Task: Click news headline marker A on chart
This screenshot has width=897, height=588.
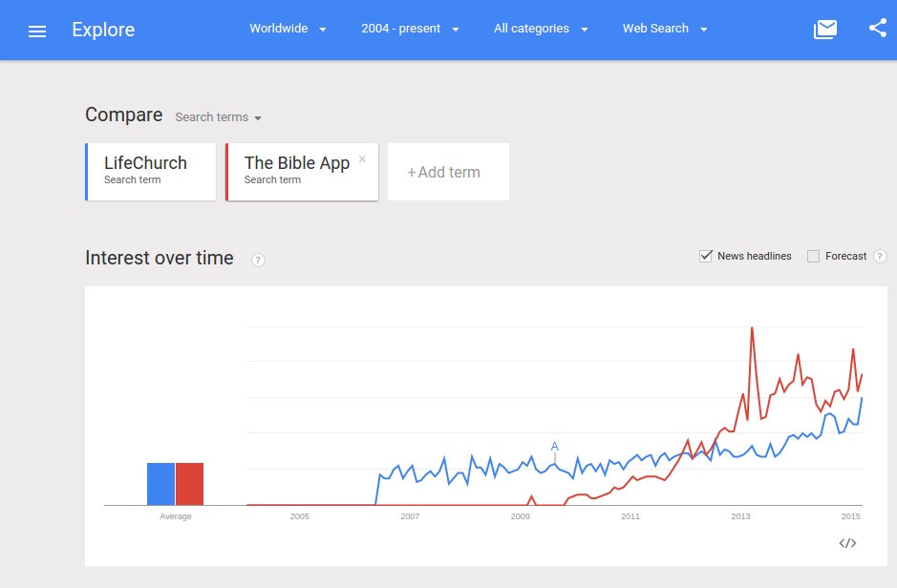Action: tap(554, 447)
